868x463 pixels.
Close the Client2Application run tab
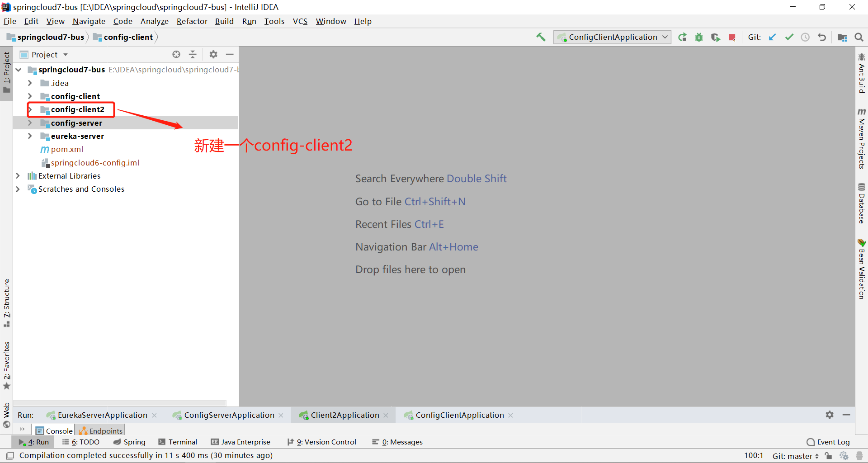(386, 416)
